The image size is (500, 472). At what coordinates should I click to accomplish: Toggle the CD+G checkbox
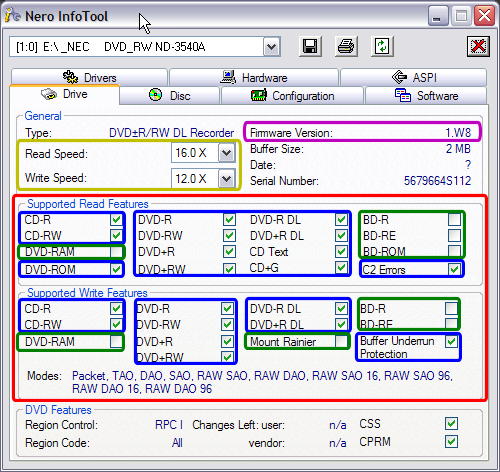click(x=341, y=267)
